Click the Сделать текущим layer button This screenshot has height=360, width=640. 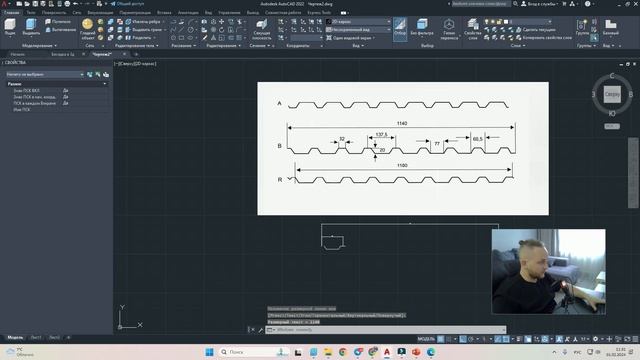[536, 30]
